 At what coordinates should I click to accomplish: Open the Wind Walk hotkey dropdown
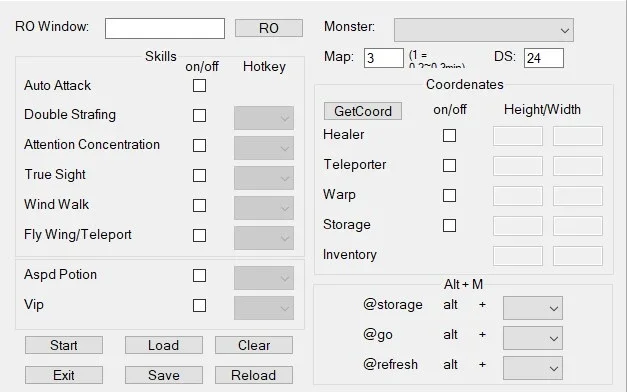coord(264,208)
